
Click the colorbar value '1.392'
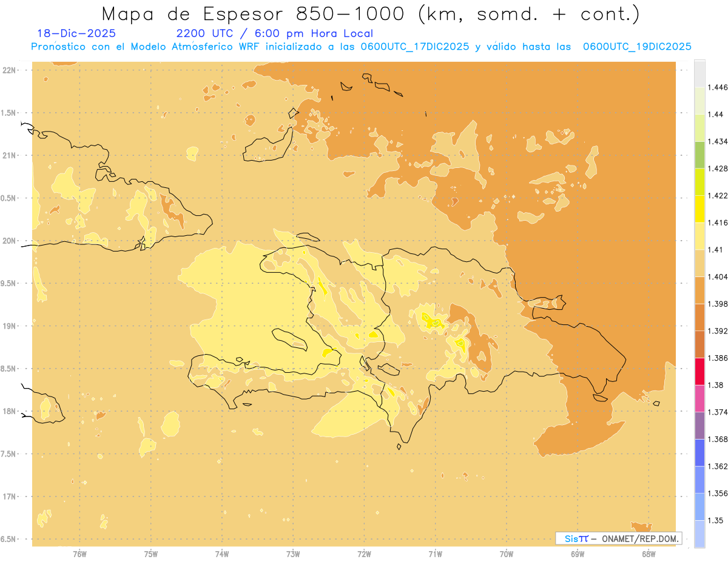point(718,331)
